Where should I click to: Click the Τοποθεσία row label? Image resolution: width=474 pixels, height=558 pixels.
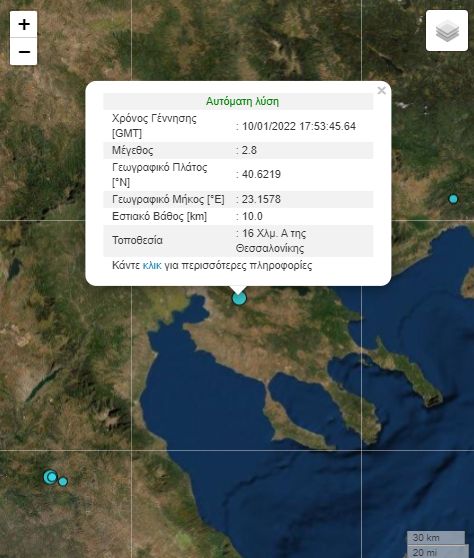pos(137,241)
